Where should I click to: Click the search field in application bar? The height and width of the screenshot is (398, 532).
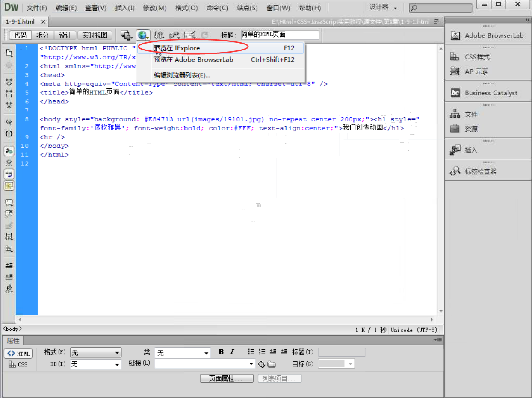point(440,8)
